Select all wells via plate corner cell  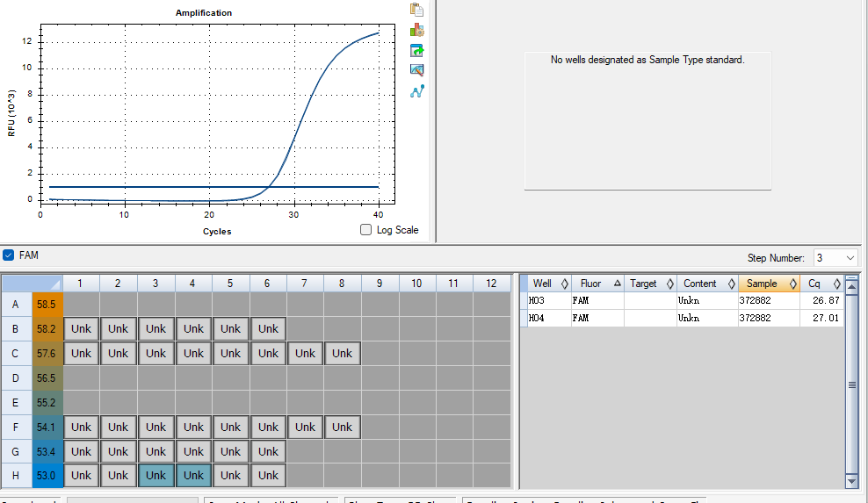point(33,284)
